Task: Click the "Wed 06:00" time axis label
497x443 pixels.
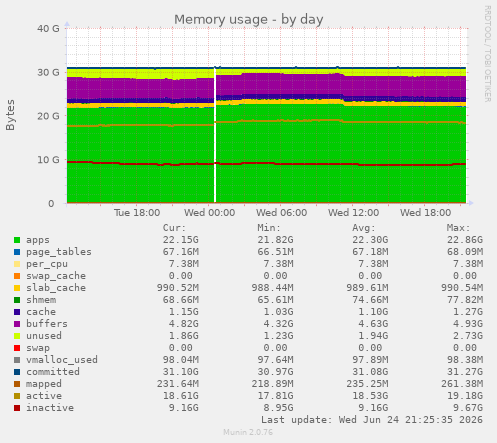Action: click(281, 213)
